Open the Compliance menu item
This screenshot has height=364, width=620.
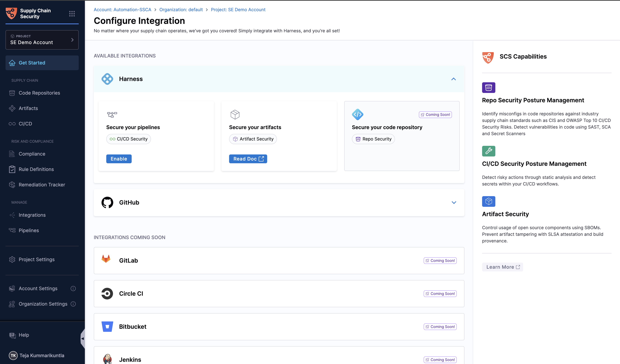[32, 154]
